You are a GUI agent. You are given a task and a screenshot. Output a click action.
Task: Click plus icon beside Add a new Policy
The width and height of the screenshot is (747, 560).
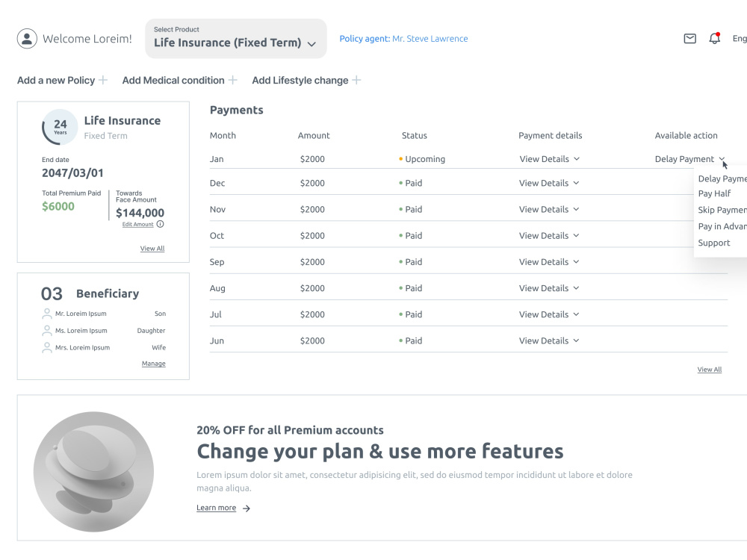point(103,80)
